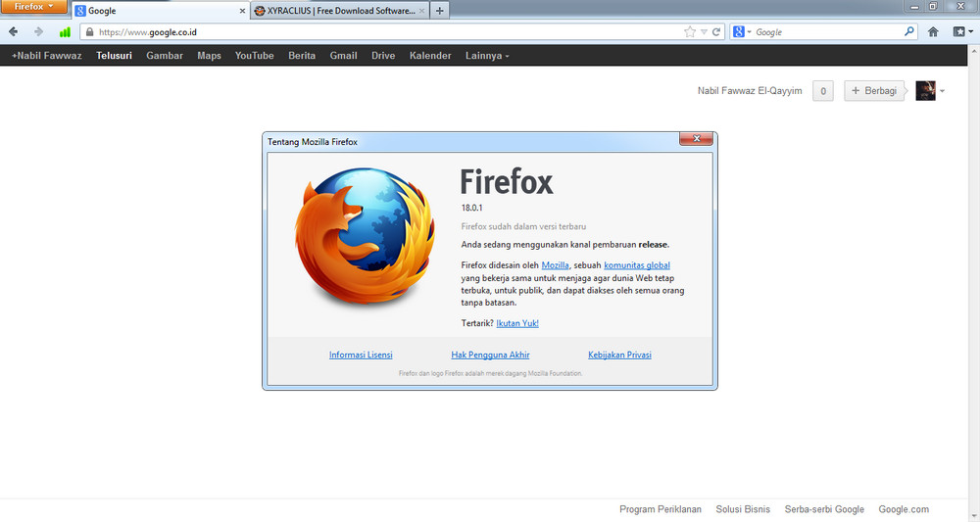Open the bookmarks menu button

click(x=958, y=32)
